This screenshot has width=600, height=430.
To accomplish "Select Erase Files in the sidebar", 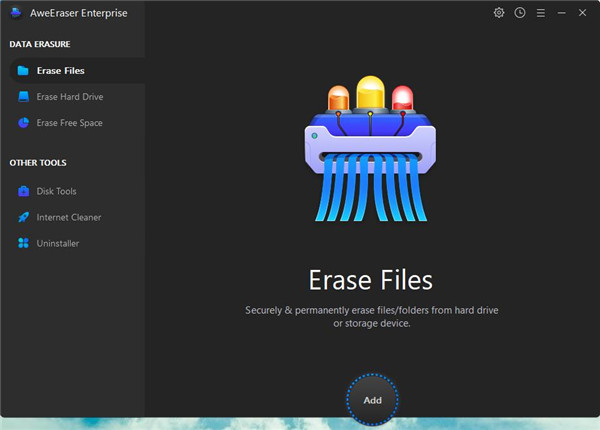I will pyautogui.click(x=77, y=71).
